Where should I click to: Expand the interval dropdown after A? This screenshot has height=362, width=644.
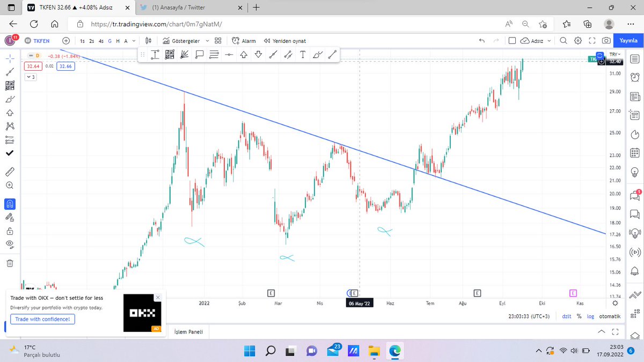point(134,41)
